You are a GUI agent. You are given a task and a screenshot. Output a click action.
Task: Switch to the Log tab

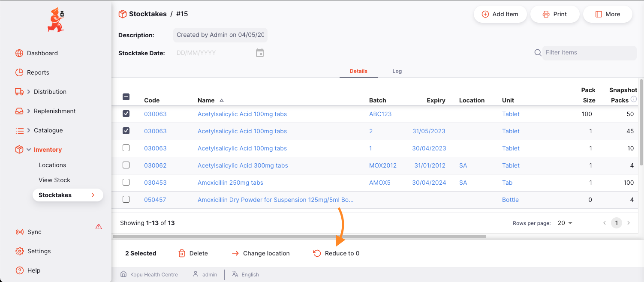click(x=397, y=71)
